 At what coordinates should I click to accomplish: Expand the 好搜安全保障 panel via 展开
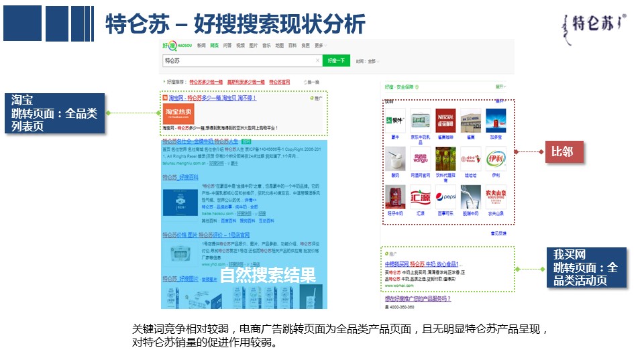(500, 87)
